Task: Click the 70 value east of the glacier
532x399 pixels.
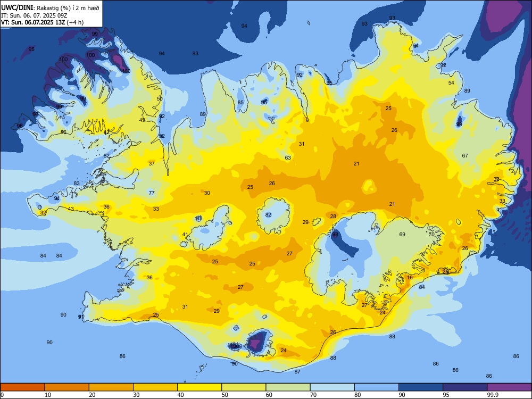Action: 431,235
